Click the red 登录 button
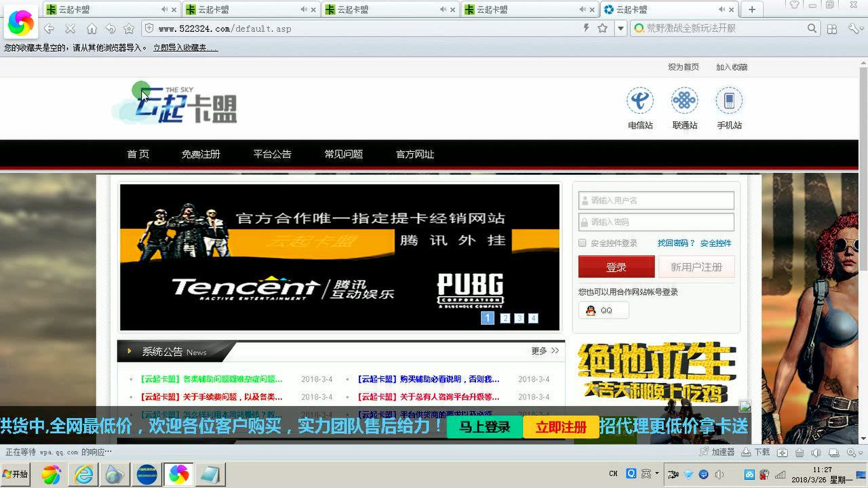Screen dimensions: 868x488 click(616, 267)
